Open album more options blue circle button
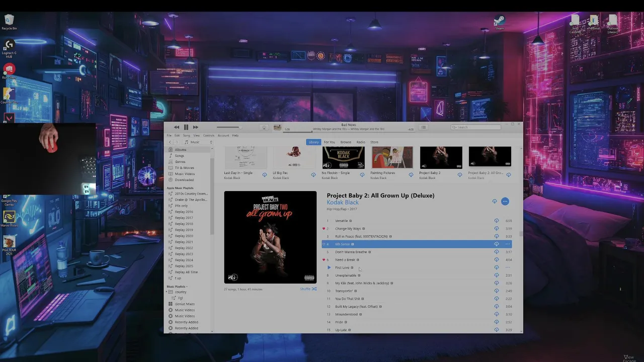644x362 pixels. (x=505, y=202)
